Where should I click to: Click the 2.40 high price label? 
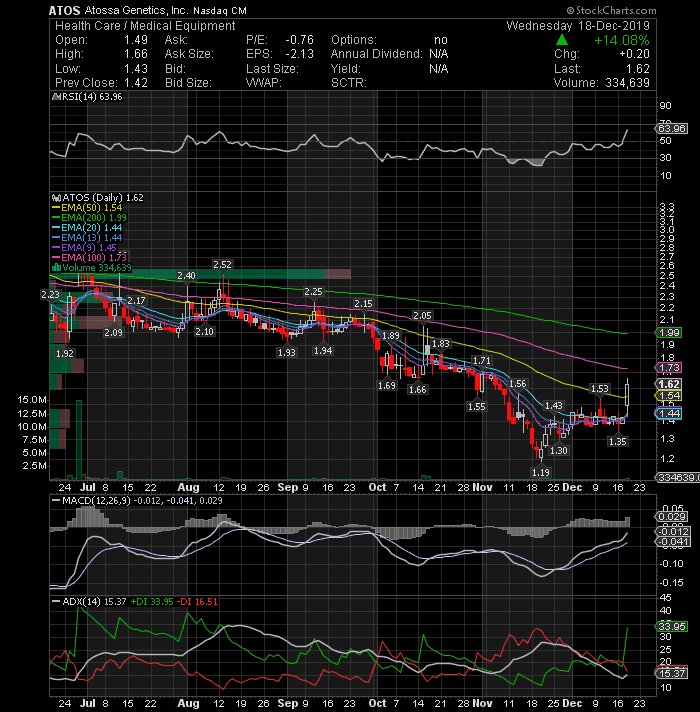point(187,275)
